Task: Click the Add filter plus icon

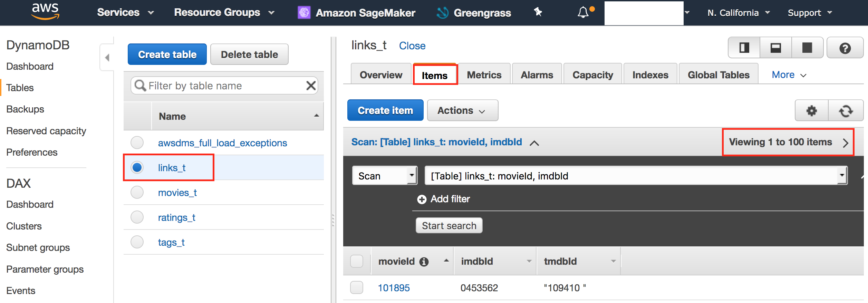Action: click(x=422, y=199)
